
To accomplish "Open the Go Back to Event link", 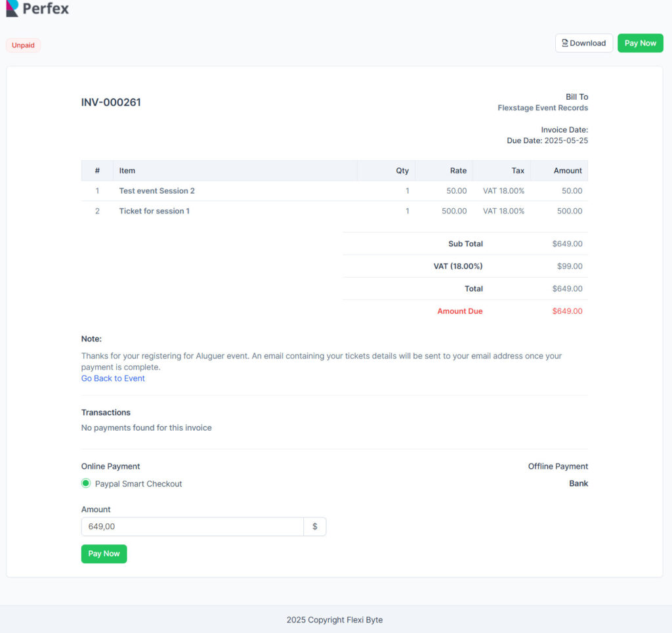I will tap(112, 378).
